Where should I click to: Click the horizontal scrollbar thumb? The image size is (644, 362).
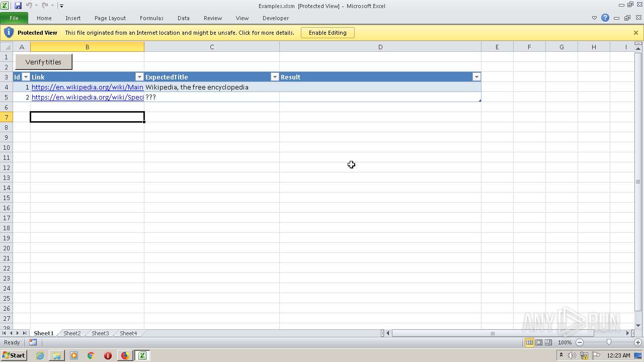click(x=493, y=333)
